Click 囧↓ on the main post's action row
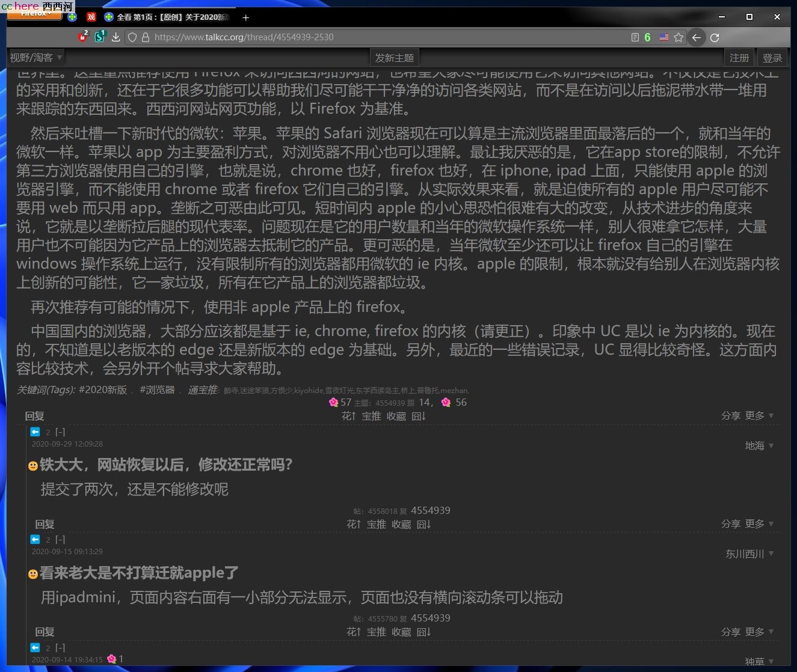This screenshot has width=797, height=672. click(x=419, y=416)
